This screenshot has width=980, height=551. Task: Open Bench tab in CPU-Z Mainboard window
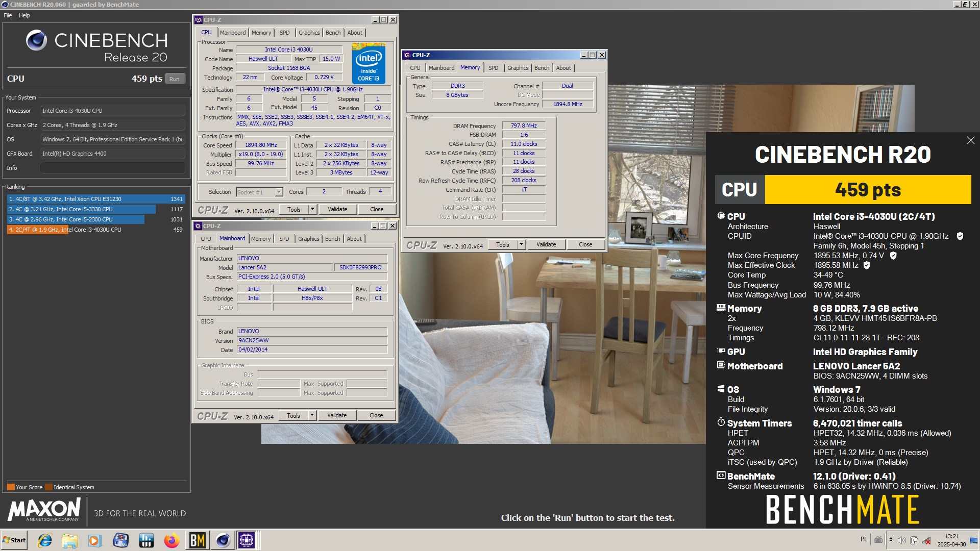pos(333,239)
